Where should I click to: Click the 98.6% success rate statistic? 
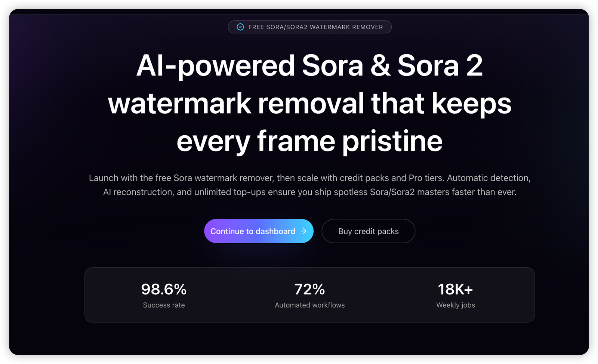[164, 289]
